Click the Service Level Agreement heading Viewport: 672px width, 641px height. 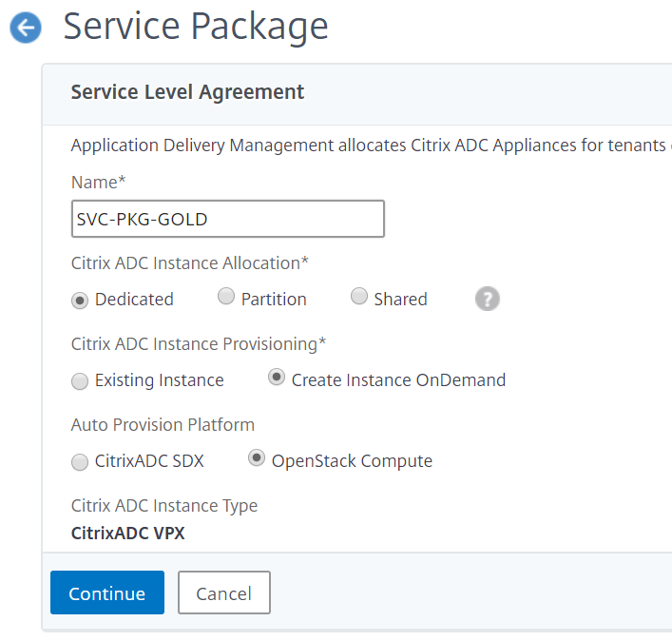point(187,92)
